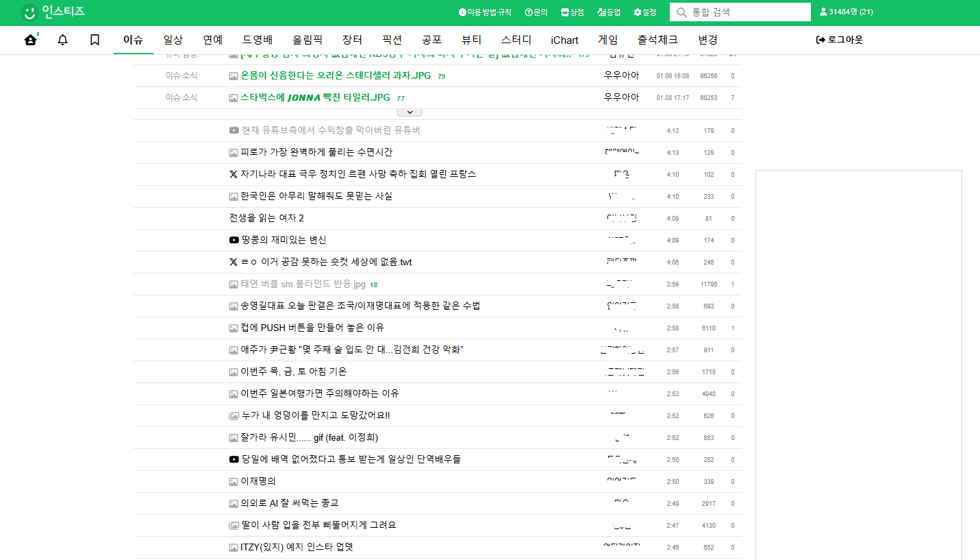This screenshot has height=560, width=980.
Task: Open 등업 level-up link
Action: [609, 12]
